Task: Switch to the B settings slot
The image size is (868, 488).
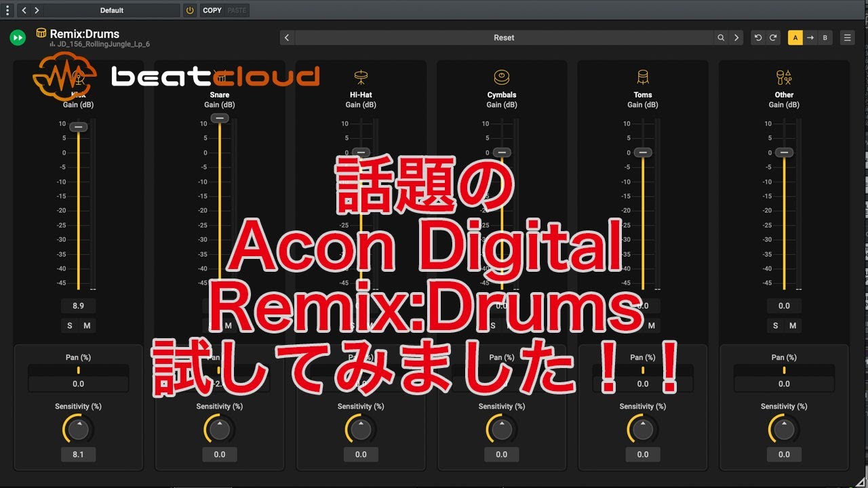Action: pos(825,38)
